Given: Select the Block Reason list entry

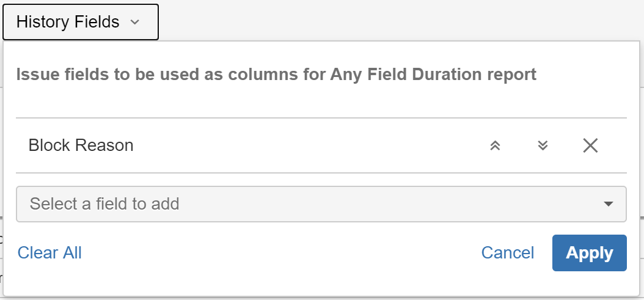Looking at the screenshot, I should click(x=244, y=145).
